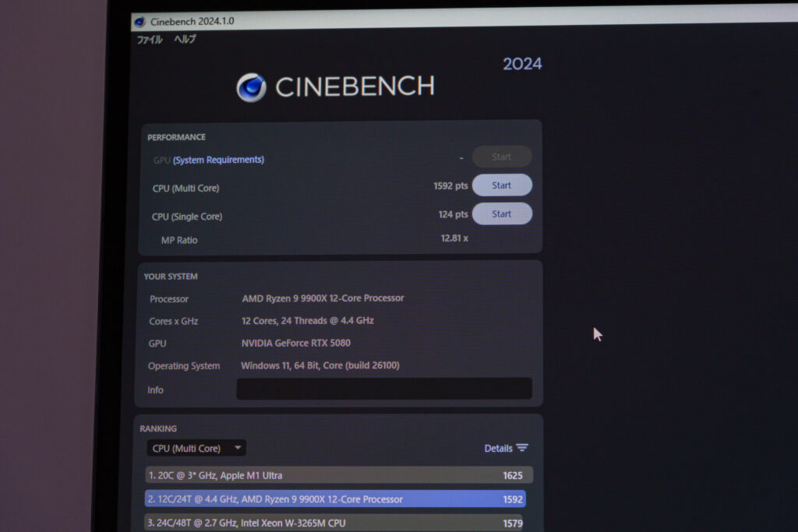Image resolution: width=798 pixels, height=532 pixels.
Task: Click the Cinebench sphere logo
Action: pyautogui.click(x=252, y=87)
